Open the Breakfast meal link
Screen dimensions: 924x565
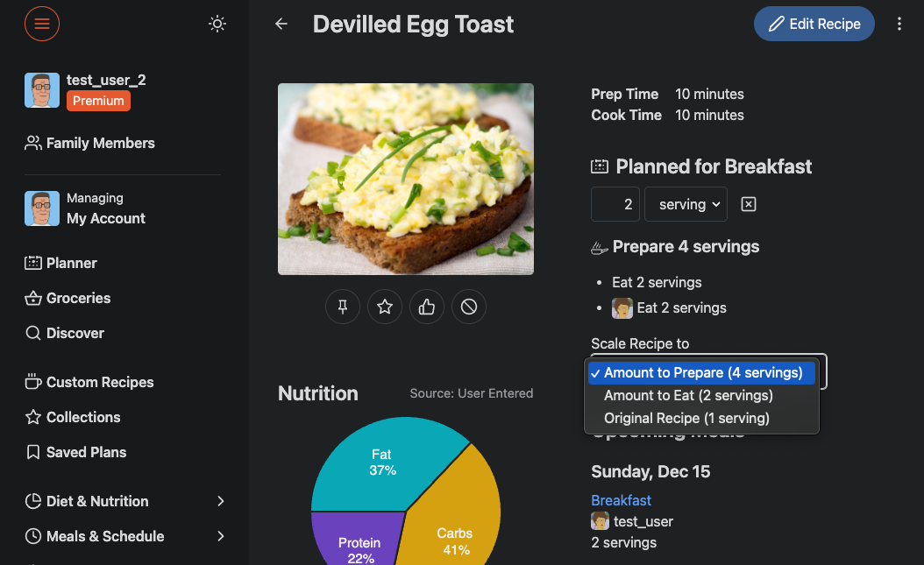point(621,500)
